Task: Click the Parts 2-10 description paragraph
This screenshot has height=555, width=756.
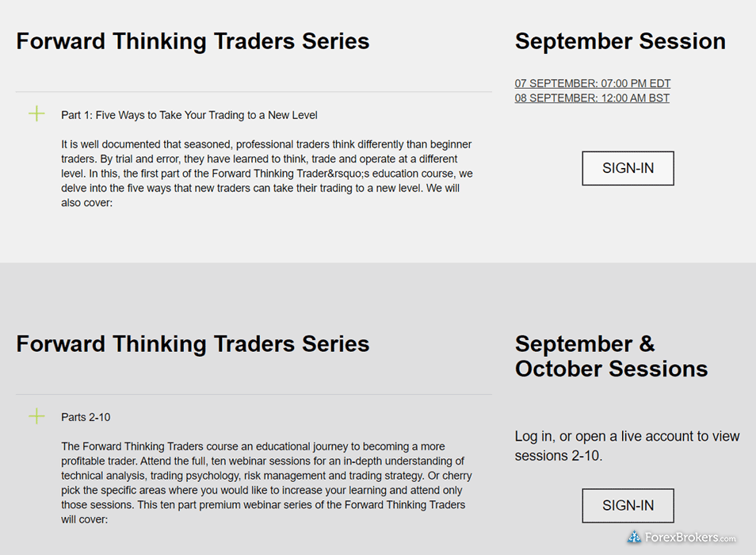Action: [x=267, y=476]
